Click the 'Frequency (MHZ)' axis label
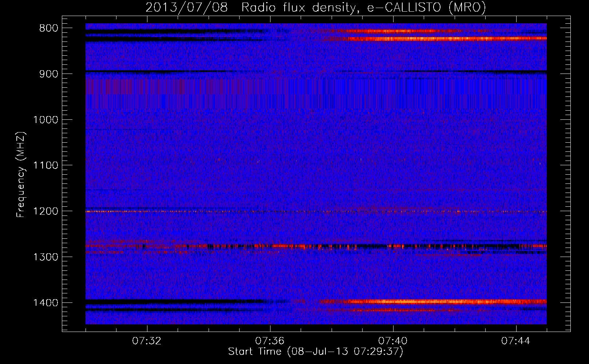Image resolution: width=589 pixels, height=364 pixels. point(21,175)
